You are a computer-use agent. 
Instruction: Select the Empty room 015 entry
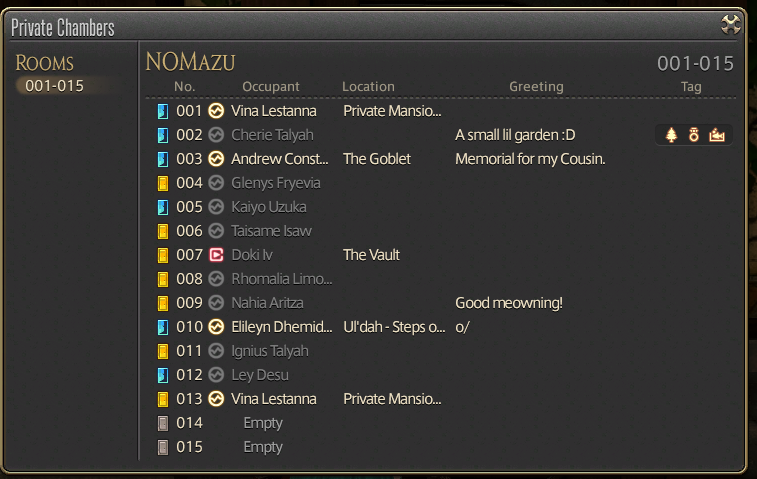pos(440,447)
